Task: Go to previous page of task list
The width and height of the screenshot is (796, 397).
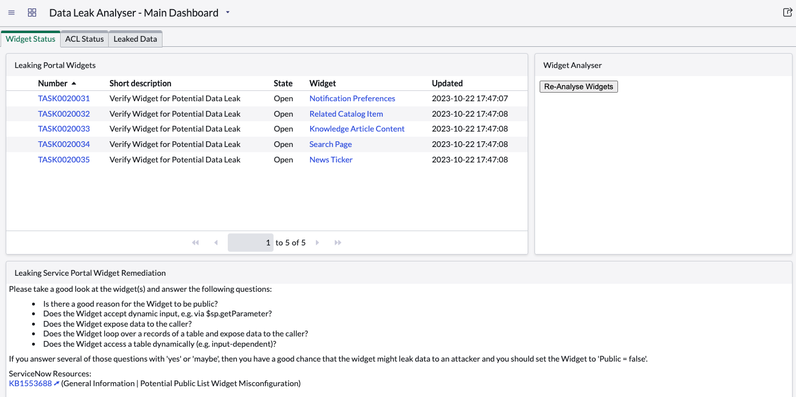Action: click(216, 243)
